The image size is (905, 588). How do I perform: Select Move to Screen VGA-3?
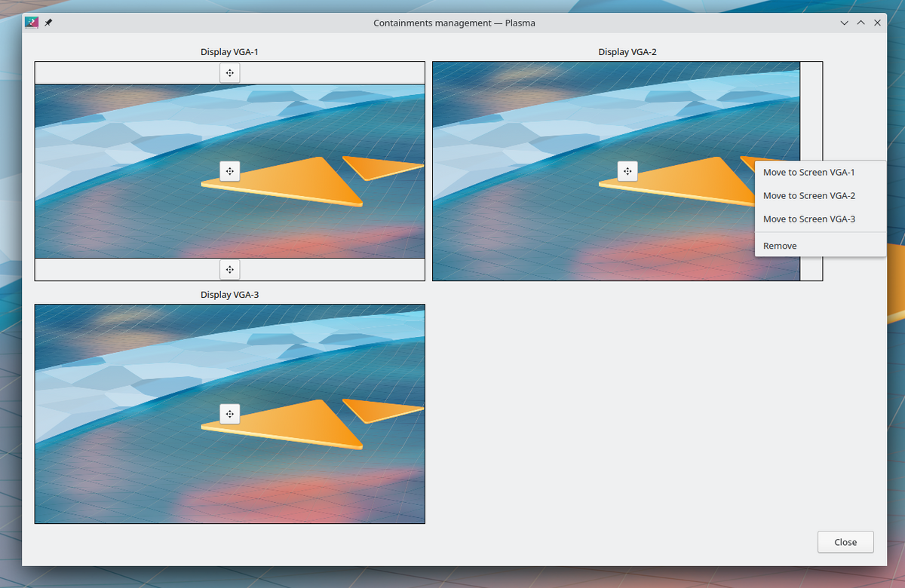point(808,219)
